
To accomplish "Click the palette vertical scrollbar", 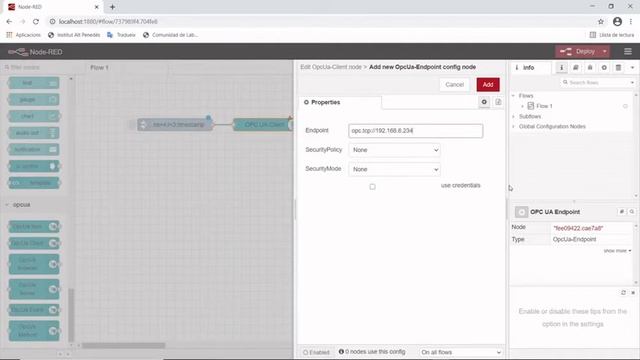I will point(71,314).
